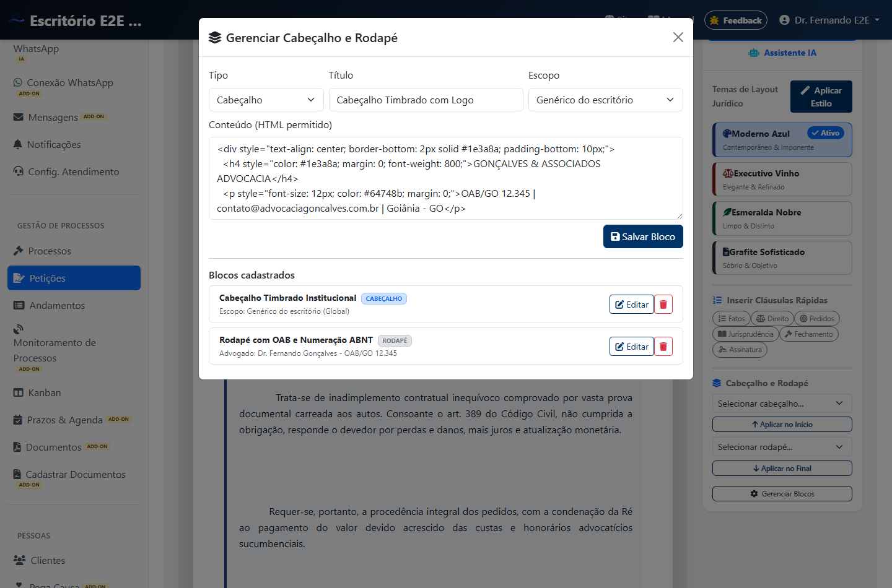This screenshot has height=588, width=892.
Task: Delete the Rodapé com OAB block
Action: [x=663, y=347]
